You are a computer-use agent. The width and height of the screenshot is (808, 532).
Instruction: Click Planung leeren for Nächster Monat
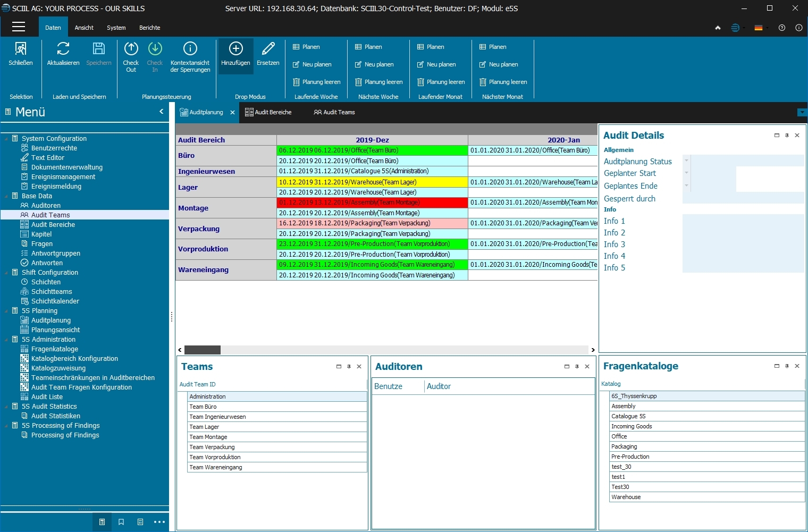[x=503, y=82]
